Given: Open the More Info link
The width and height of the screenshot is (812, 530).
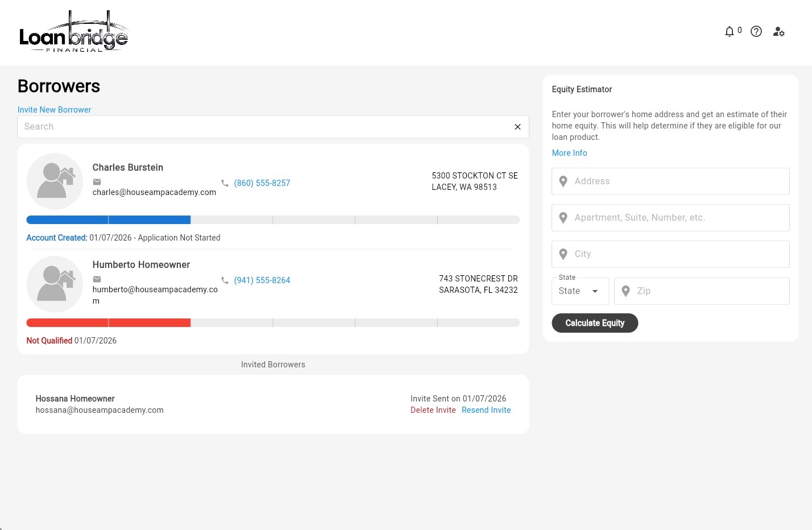Looking at the screenshot, I should [x=569, y=153].
